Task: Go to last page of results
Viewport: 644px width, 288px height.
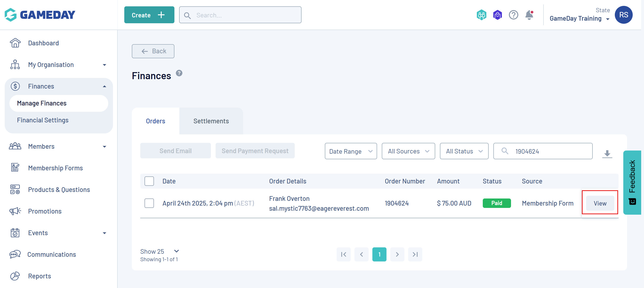Action: (x=415, y=254)
